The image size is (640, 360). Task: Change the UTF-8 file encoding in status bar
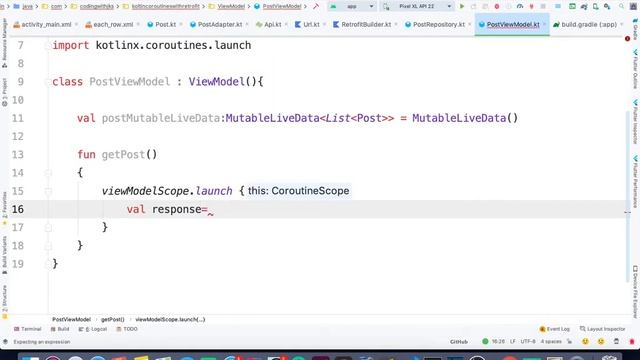tap(528, 342)
